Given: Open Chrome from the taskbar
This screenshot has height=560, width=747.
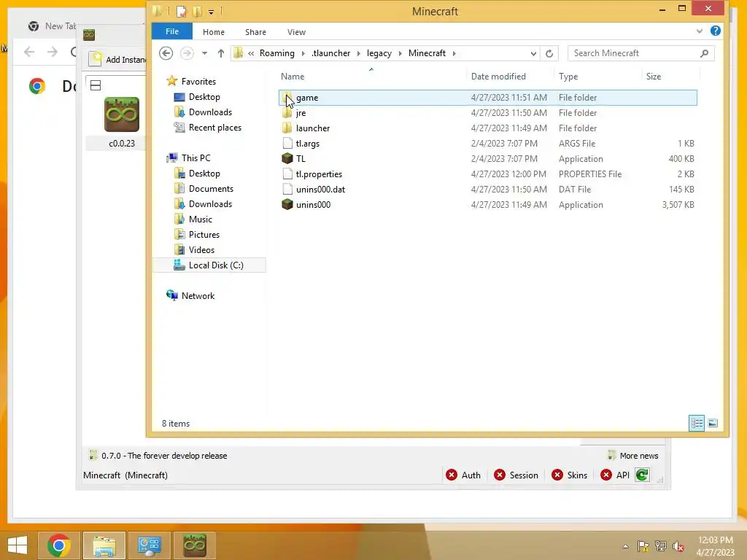Looking at the screenshot, I should pyautogui.click(x=58, y=545).
